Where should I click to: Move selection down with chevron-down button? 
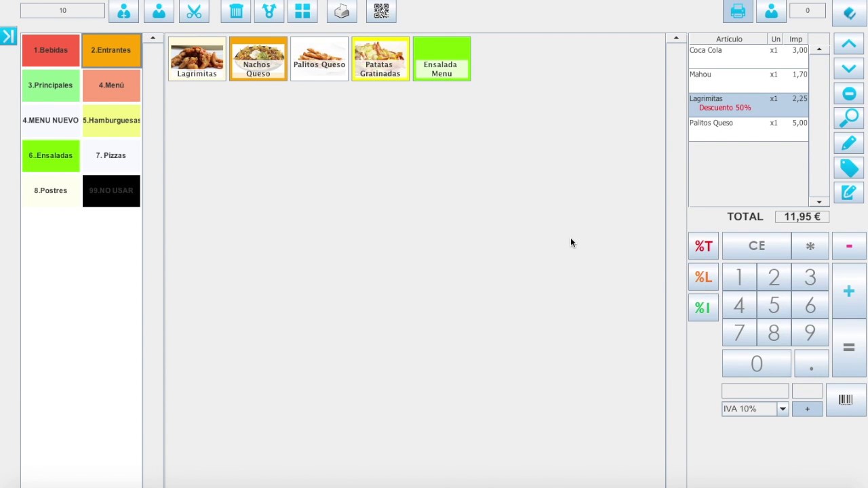849,68
